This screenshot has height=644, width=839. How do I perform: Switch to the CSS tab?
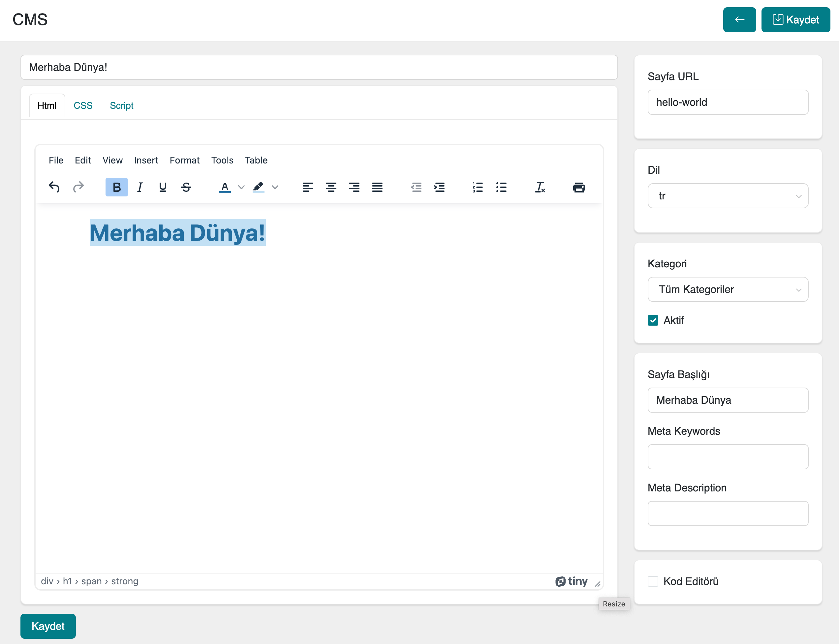83,105
